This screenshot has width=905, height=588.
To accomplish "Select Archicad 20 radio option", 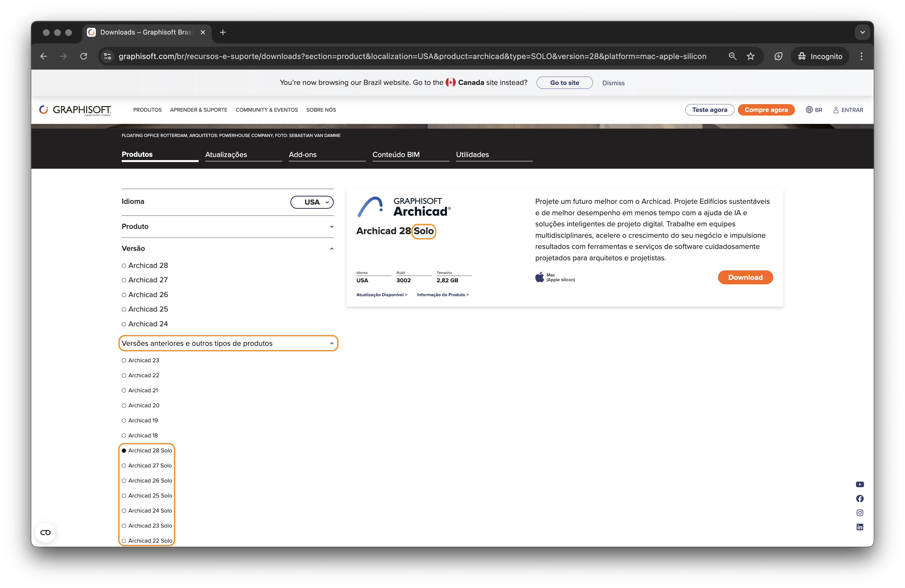I will coord(140,405).
